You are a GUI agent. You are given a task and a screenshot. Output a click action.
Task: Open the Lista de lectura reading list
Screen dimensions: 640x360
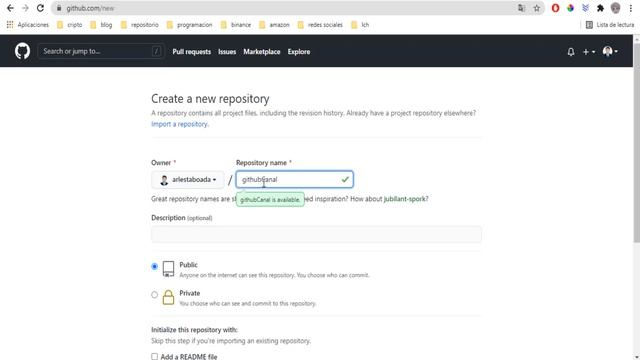point(610,25)
